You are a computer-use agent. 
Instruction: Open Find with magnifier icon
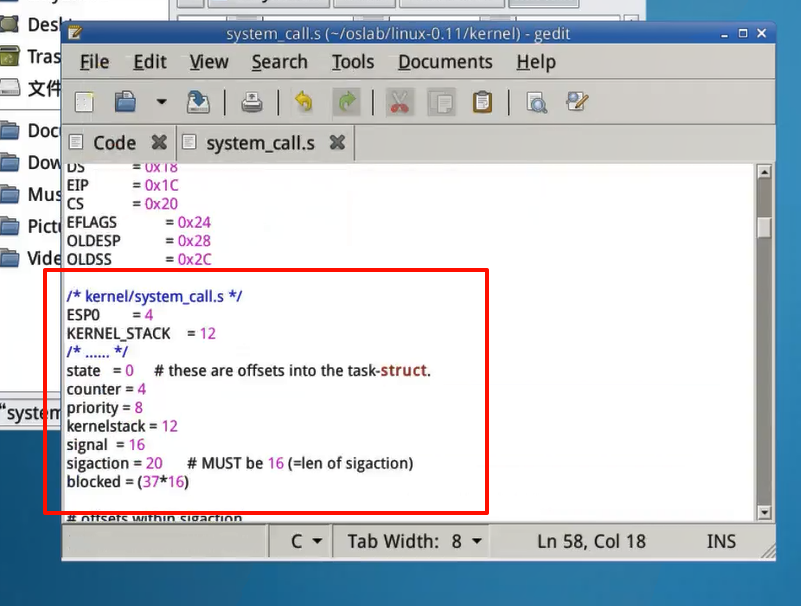point(537,102)
